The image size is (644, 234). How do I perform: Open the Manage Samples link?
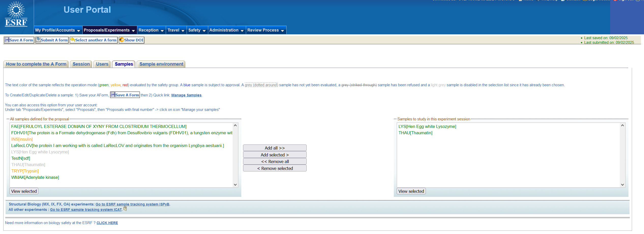pyautogui.click(x=186, y=95)
